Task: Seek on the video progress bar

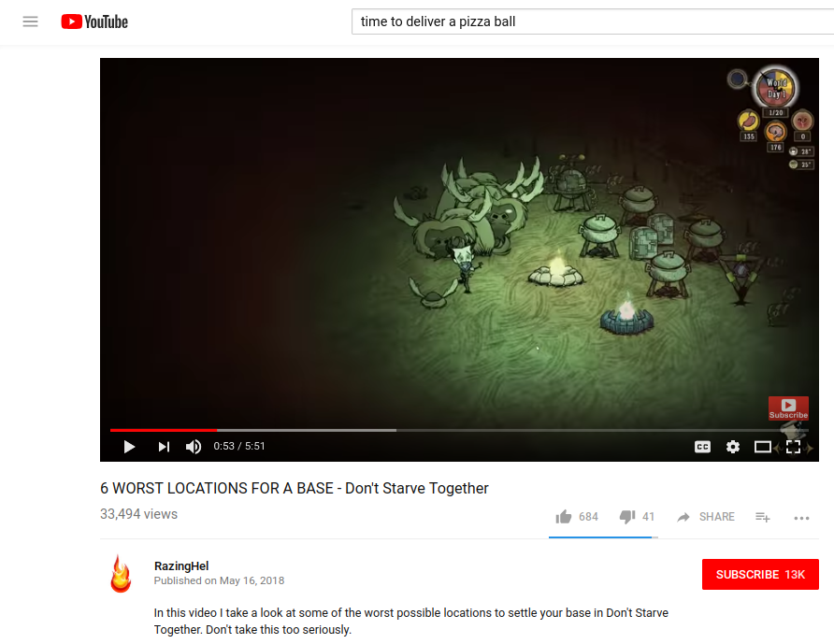Action: pos(459,430)
